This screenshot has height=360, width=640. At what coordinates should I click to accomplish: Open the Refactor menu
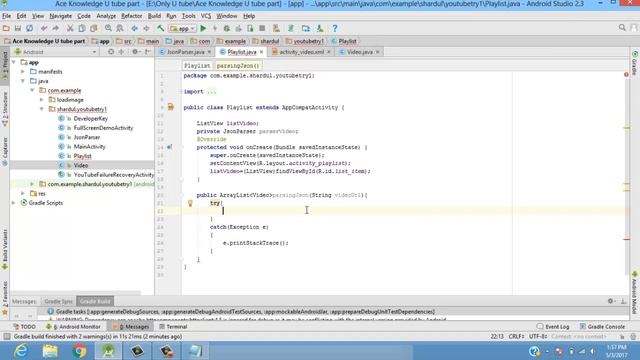(131, 16)
